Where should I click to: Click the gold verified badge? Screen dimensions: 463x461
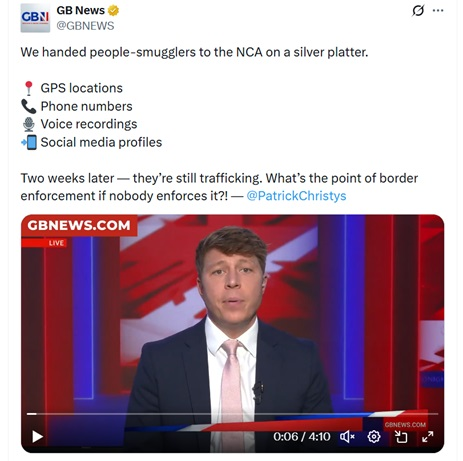(114, 11)
